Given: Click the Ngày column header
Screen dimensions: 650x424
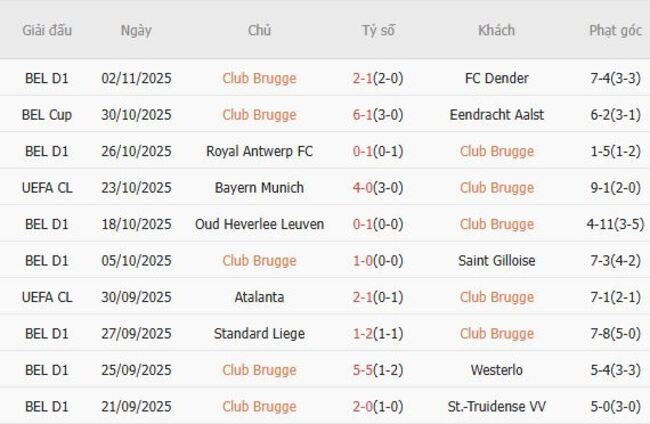Looking at the screenshot, I should point(136,30).
